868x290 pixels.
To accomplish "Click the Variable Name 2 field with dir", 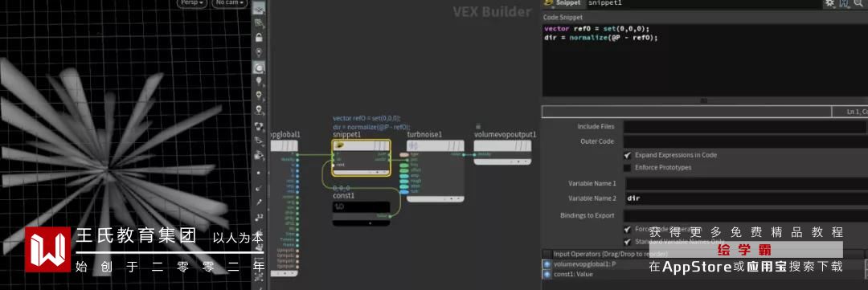I will [746, 198].
